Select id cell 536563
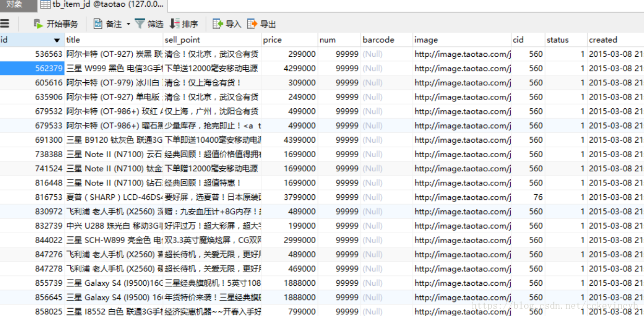The width and height of the screenshot is (644, 316). tap(32, 54)
